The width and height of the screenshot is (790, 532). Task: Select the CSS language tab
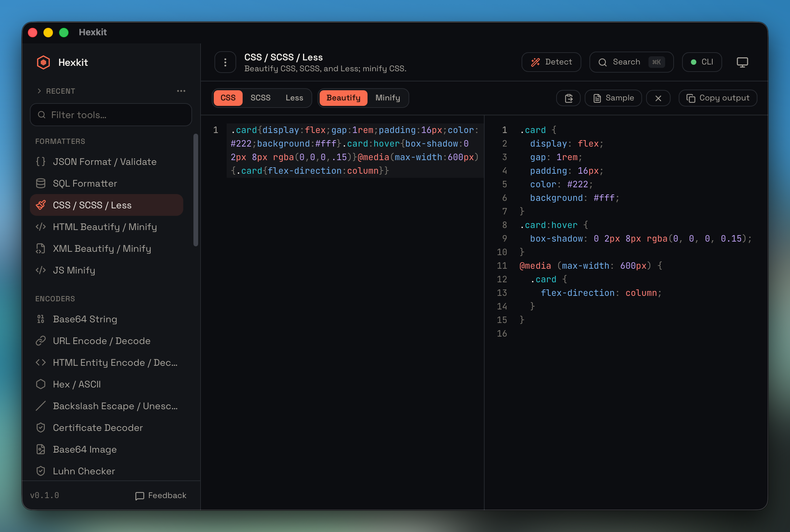[228, 98]
